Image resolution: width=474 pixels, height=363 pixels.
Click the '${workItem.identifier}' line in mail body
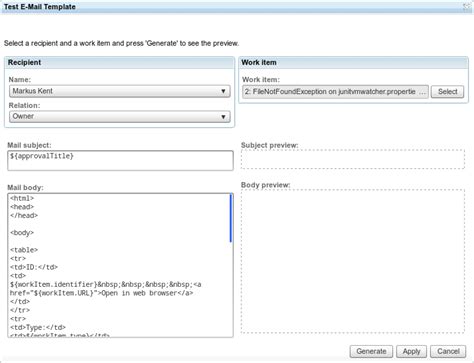tap(106, 284)
